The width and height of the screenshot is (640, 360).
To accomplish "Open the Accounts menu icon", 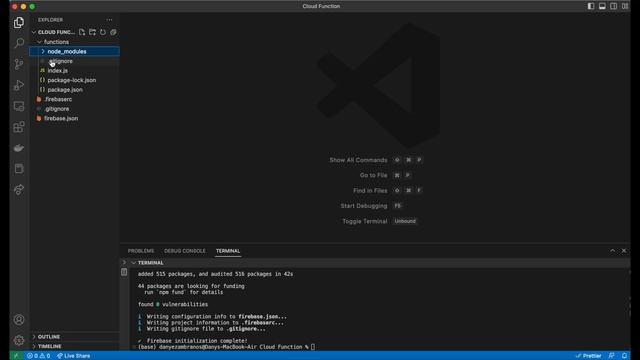I will (x=19, y=320).
